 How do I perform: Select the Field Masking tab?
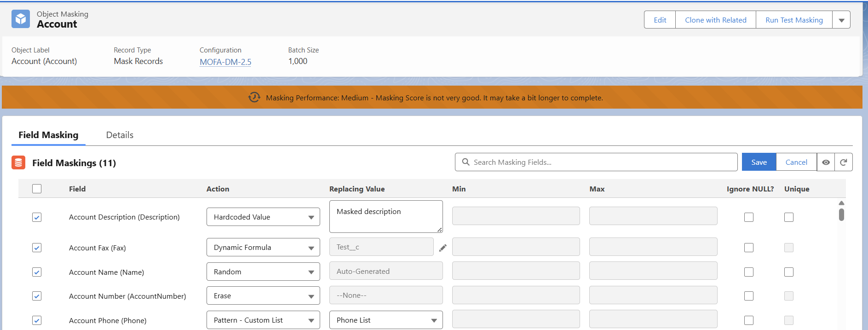click(48, 135)
